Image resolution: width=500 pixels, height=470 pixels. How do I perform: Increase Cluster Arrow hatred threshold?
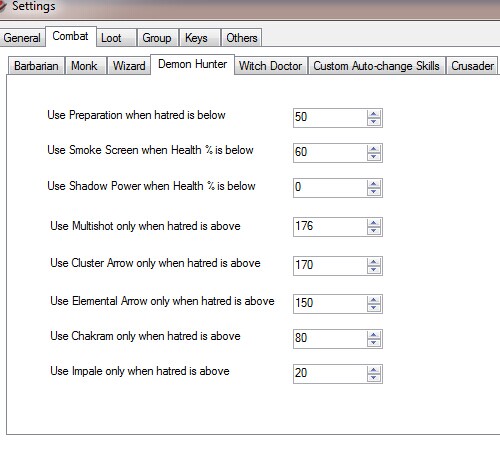point(374,262)
